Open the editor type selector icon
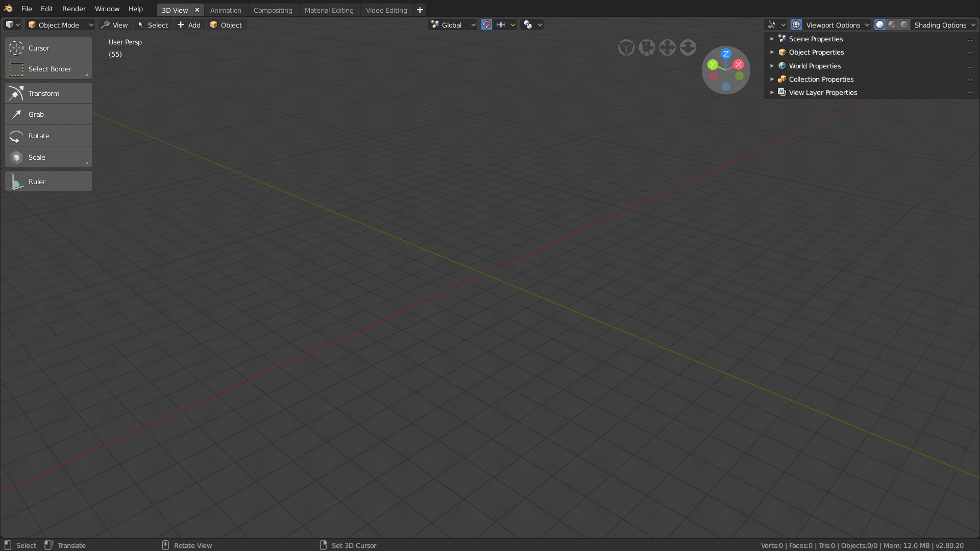Image resolution: width=980 pixels, height=551 pixels. coord(11,24)
